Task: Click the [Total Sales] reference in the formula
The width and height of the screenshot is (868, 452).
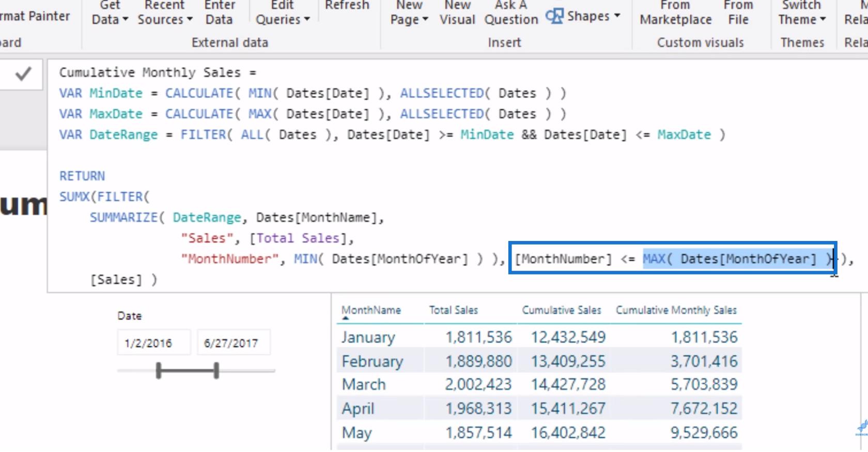Action: pyautogui.click(x=298, y=238)
